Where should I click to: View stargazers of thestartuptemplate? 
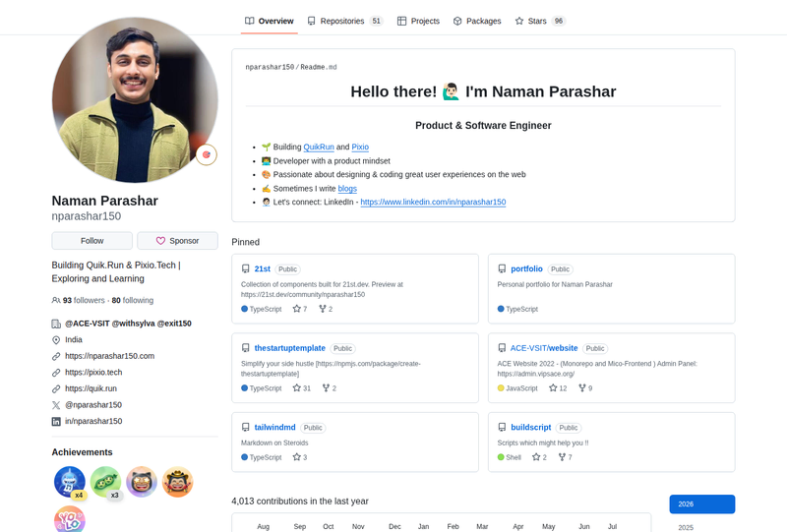tap(302, 388)
